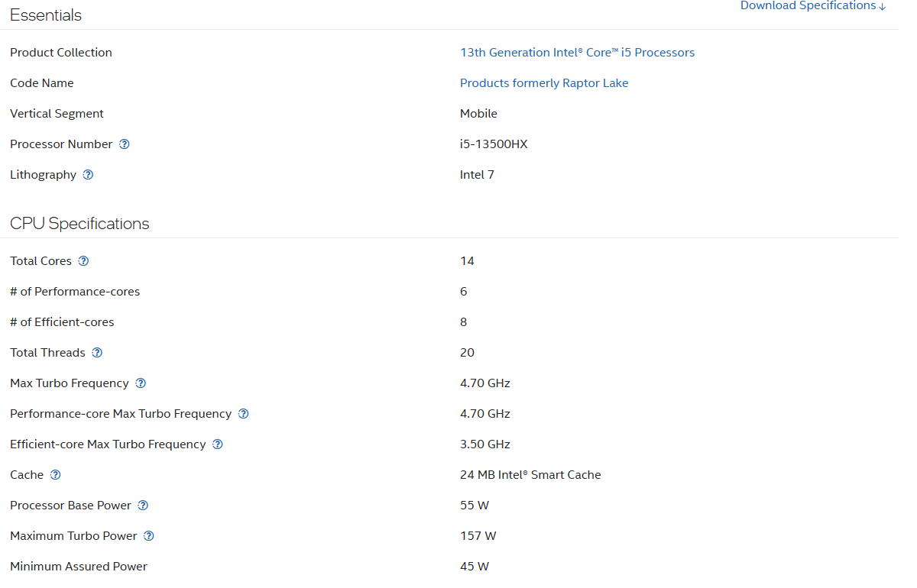Click help icon for Performance-core Max Turbo Frequency
Screen dimensions: 917x588
tap(243, 414)
